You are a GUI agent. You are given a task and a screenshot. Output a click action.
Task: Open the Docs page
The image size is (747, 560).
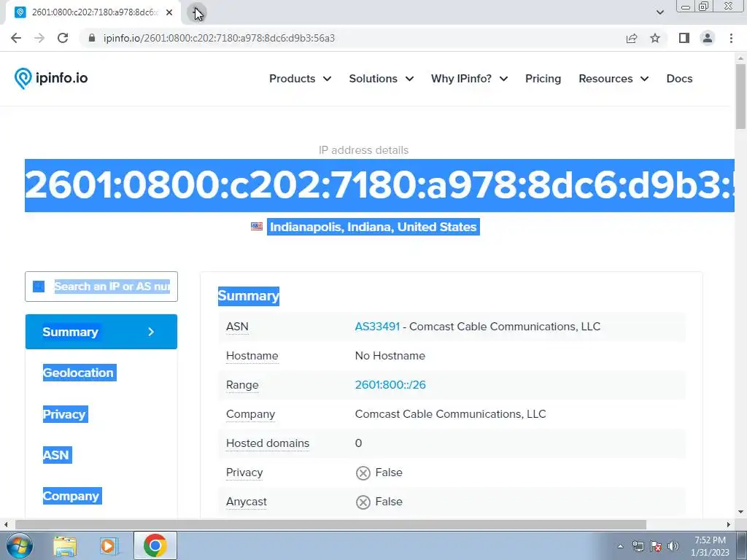click(679, 79)
